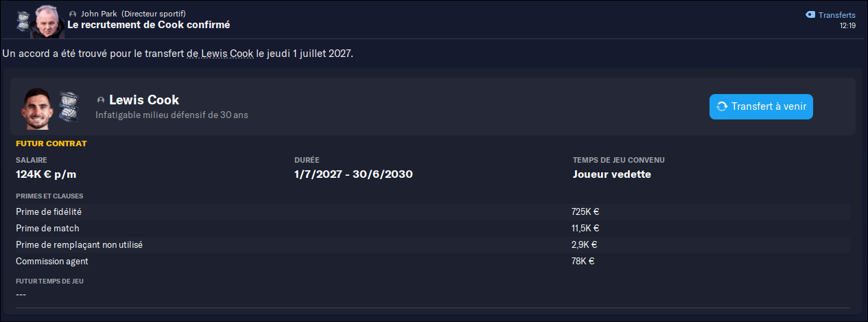Click the refresh arrows icon on Transfert à venir
Image resolution: width=868 pixels, height=322 pixels.
[722, 106]
